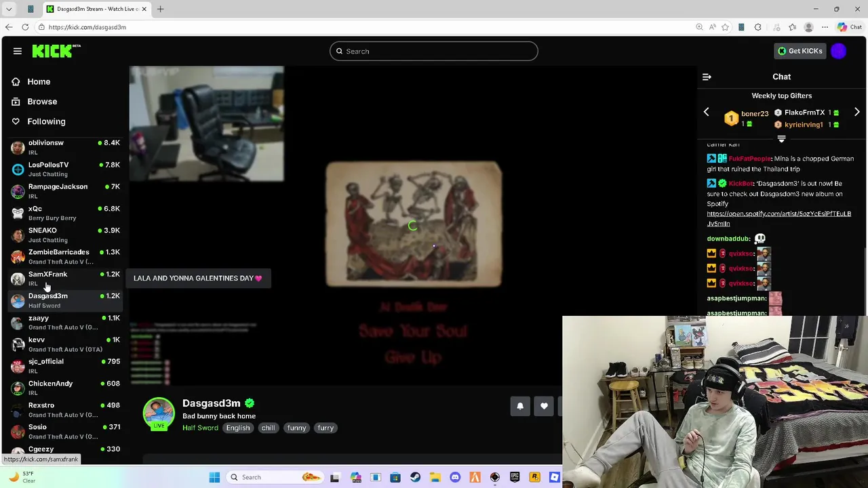Viewport: 868px width, 488px height.
Task: Click the Get KICKs button
Action: pyautogui.click(x=800, y=51)
